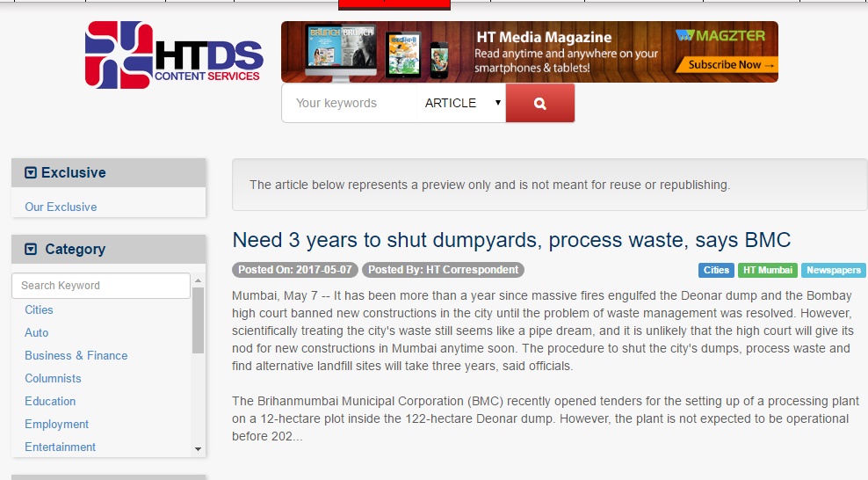Click the 'Posted On: 2017-05-07' badge

pos(295,270)
